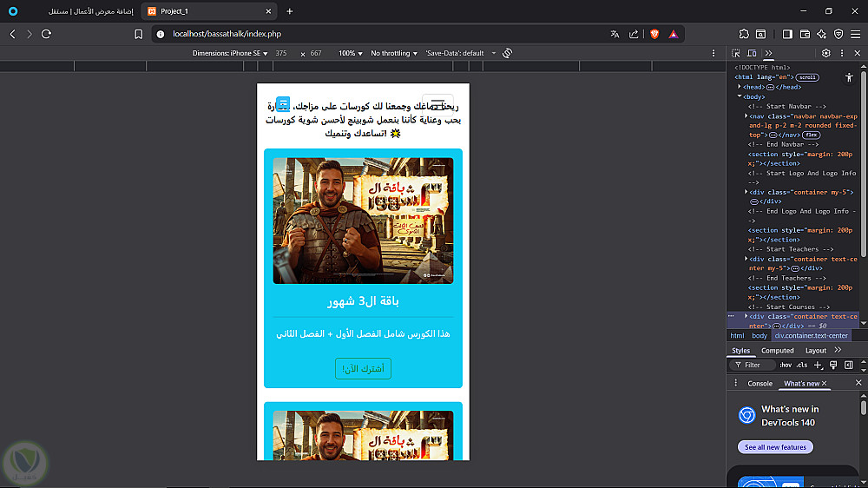The width and height of the screenshot is (868, 488).
Task: Click the navbar hamburger toggler on the page
Action: coord(437,104)
